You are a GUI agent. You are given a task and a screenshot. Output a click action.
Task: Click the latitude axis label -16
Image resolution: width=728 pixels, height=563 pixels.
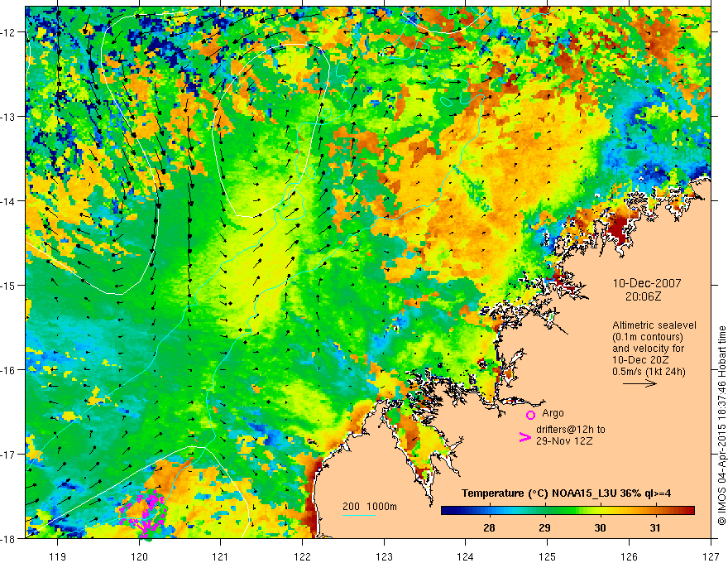[8, 369]
